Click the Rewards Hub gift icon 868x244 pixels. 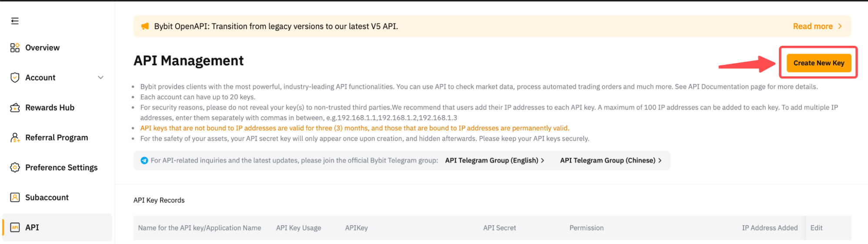pyautogui.click(x=15, y=108)
